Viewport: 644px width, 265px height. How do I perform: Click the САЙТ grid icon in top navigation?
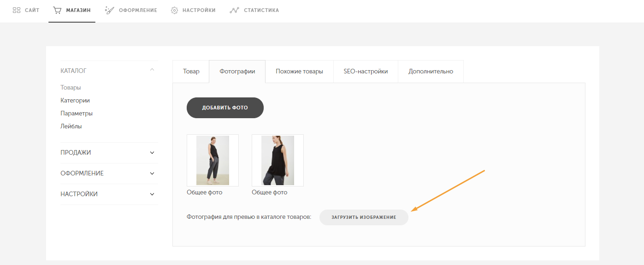tap(17, 10)
